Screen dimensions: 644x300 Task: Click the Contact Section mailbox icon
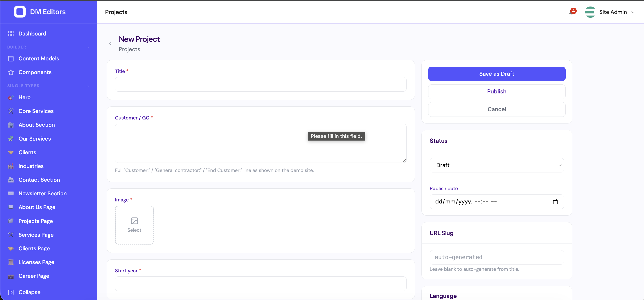[11, 180]
